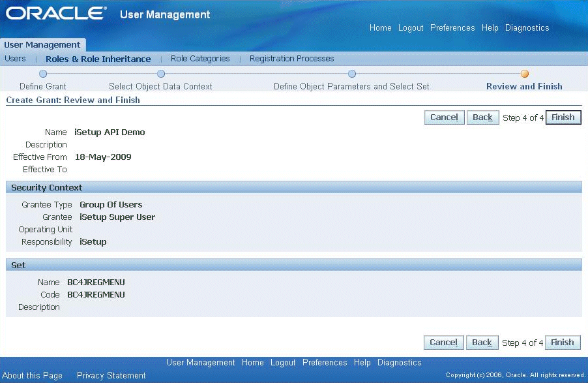Image resolution: width=588 pixels, height=383 pixels.
Task: Click the Set Name value BC4JREGMENU
Action: pyautogui.click(x=96, y=283)
